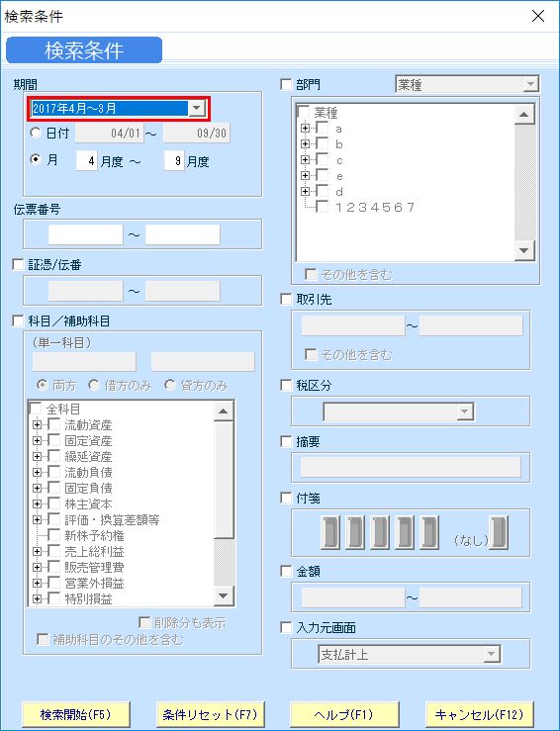
Task: Check the 販売管理費 checkbox
Action: 54,567
